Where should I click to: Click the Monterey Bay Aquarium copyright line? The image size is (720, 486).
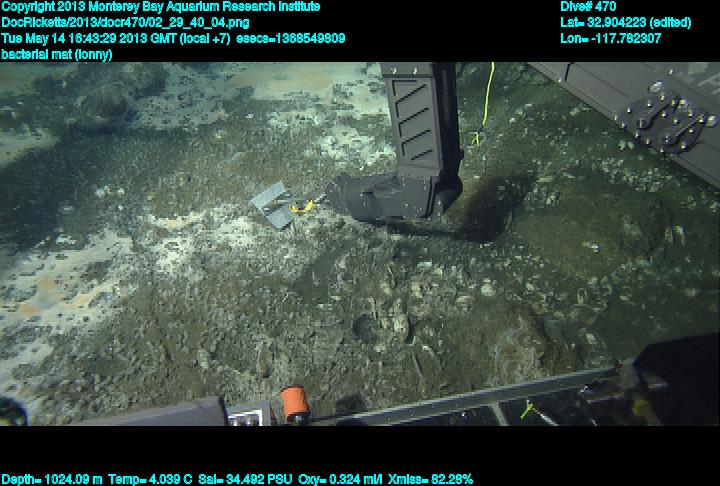pyautogui.click(x=161, y=7)
